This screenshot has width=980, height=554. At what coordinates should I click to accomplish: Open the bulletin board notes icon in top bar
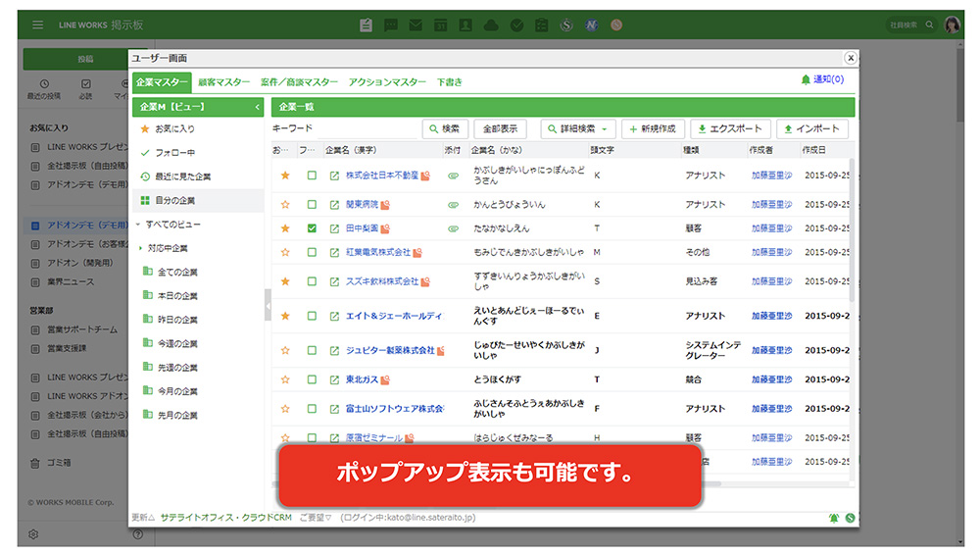[x=367, y=25]
